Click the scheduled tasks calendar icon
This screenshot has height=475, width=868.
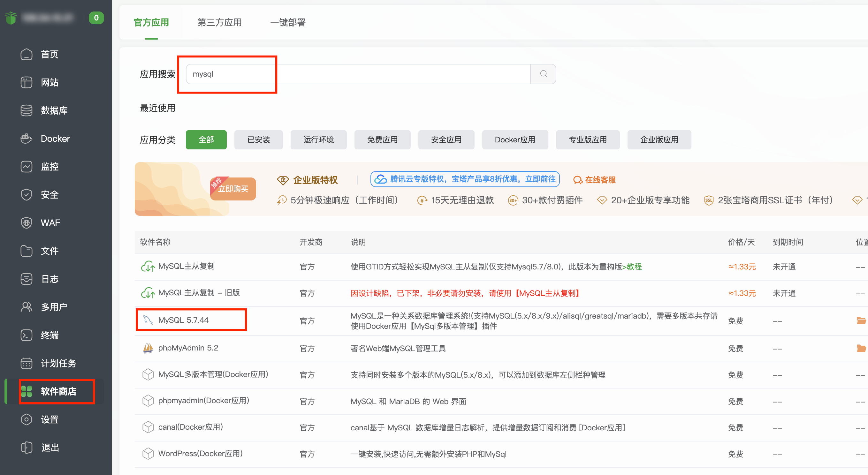(x=26, y=363)
